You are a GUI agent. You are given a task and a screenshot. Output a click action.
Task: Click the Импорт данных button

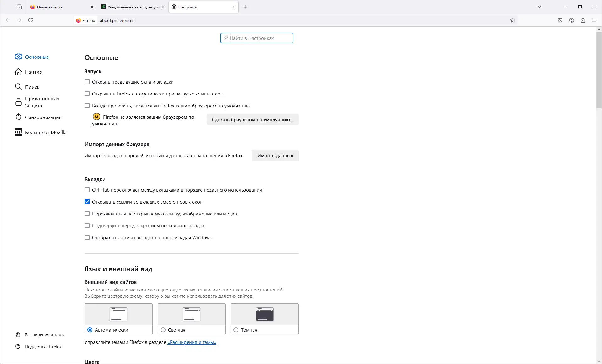point(275,155)
